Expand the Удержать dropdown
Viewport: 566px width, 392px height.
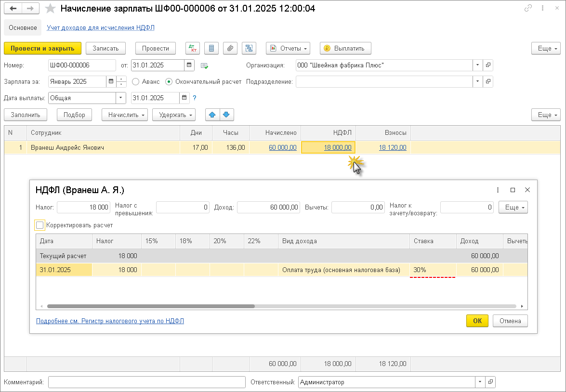point(174,115)
